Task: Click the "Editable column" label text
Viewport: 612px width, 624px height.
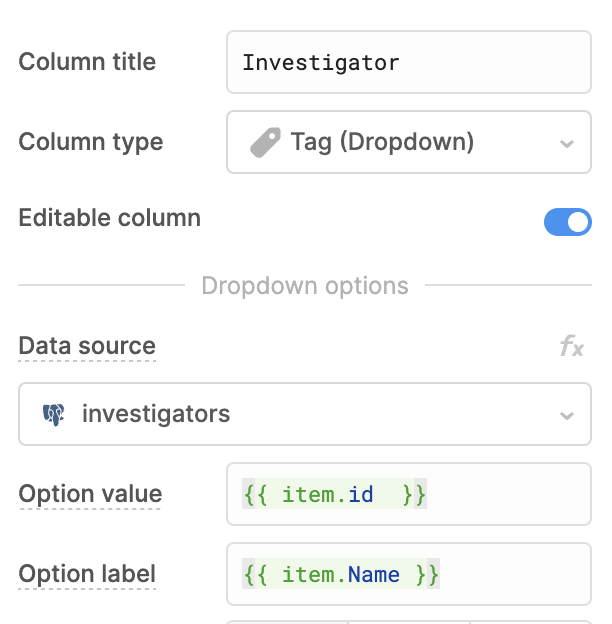Action: [x=110, y=218]
